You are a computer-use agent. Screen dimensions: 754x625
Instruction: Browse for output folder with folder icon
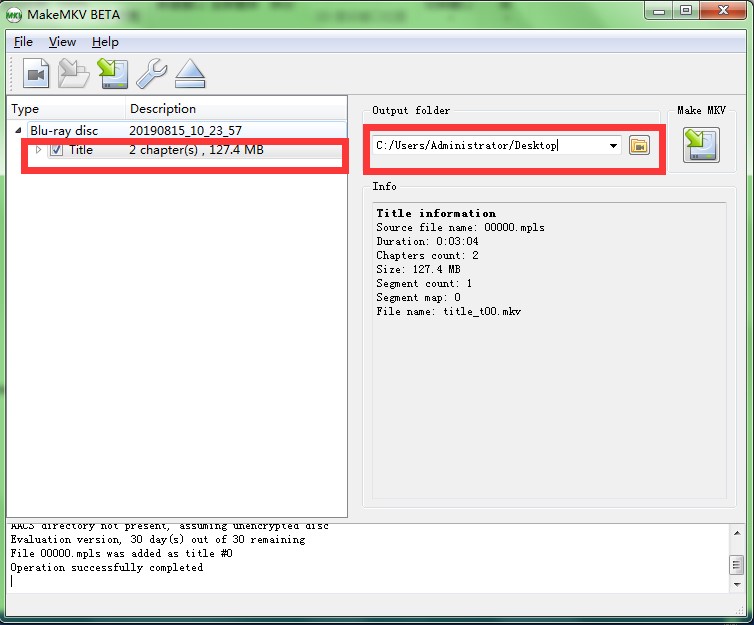(x=639, y=145)
